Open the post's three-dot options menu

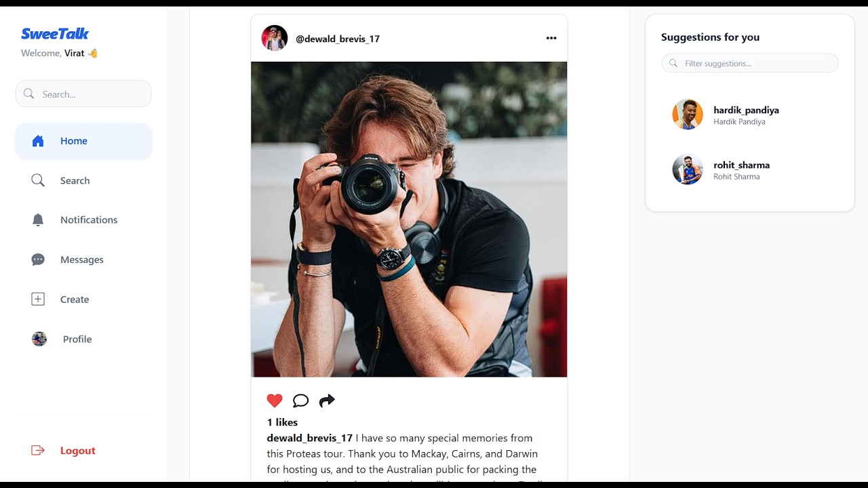pos(551,39)
